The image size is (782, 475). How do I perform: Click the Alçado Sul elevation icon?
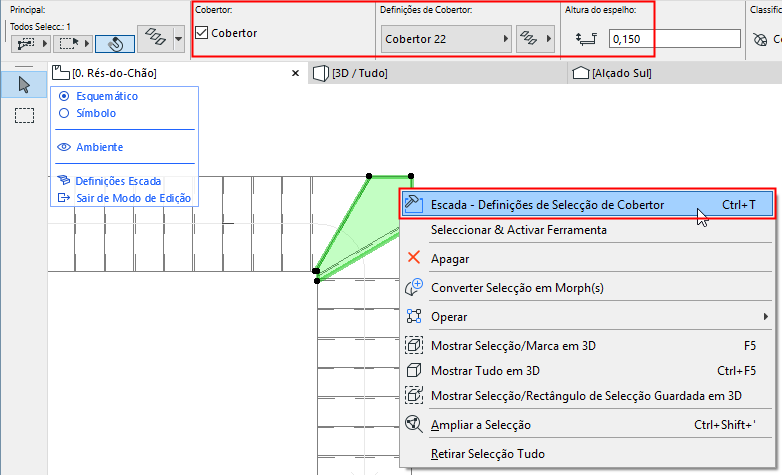click(581, 73)
